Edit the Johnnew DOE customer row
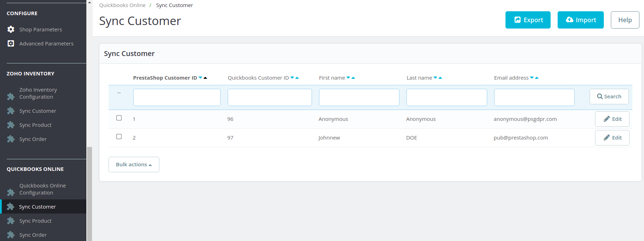This screenshot has height=241, width=644. pos(612,138)
